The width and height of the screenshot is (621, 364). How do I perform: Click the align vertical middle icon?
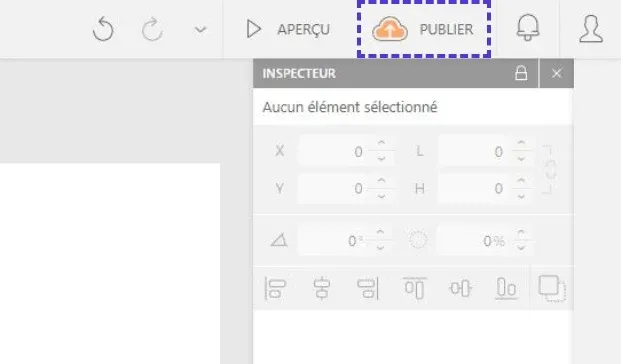(x=461, y=288)
